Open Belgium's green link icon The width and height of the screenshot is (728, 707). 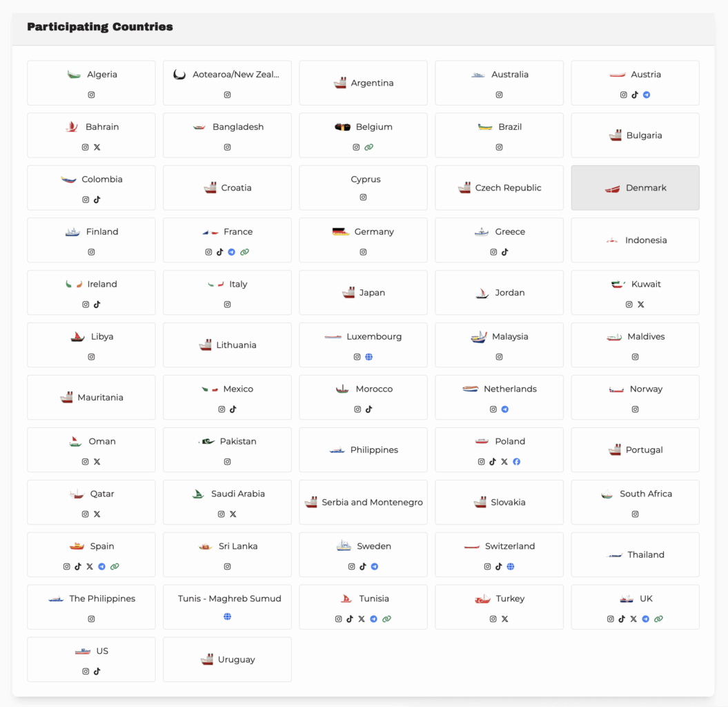click(x=369, y=148)
